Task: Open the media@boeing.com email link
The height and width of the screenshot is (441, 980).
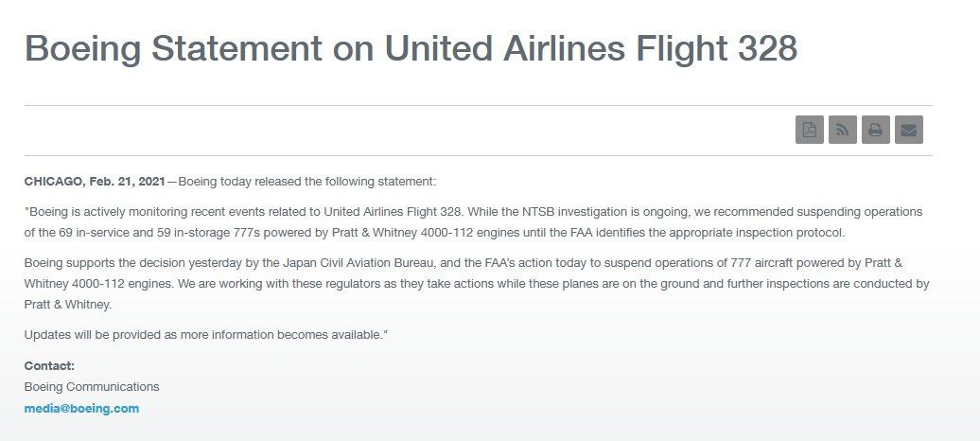Action: (x=82, y=409)
